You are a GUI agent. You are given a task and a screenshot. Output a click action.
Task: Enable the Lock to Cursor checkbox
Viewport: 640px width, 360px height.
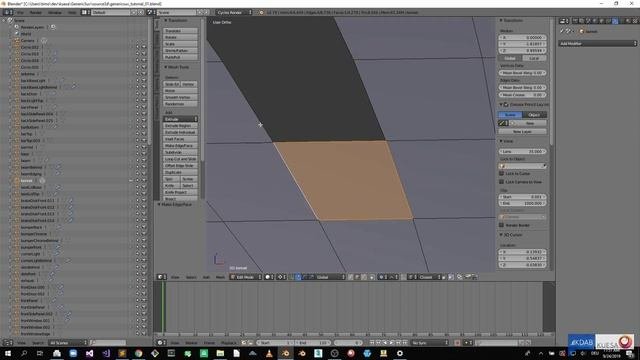[x=502, y=173]
